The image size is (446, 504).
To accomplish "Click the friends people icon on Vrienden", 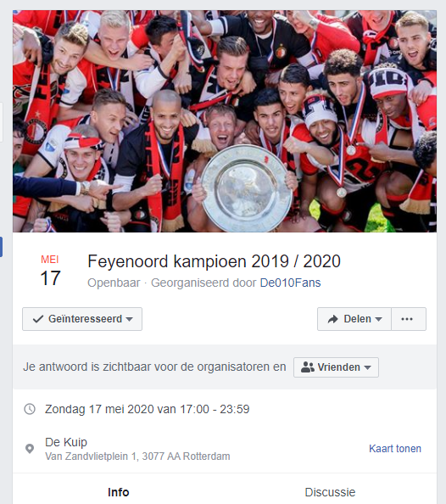I will pyautogui.click(x=308, y=367).
